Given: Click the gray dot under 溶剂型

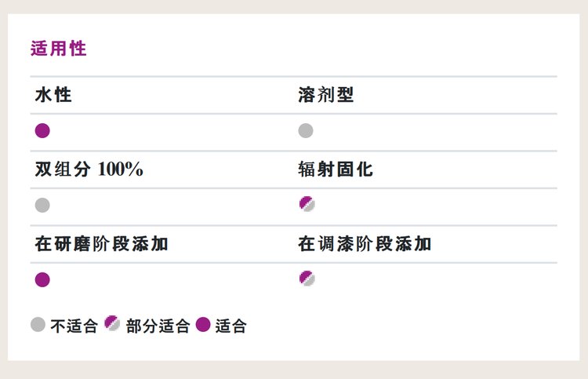Looking at the screenshot, I should (306, 130).
